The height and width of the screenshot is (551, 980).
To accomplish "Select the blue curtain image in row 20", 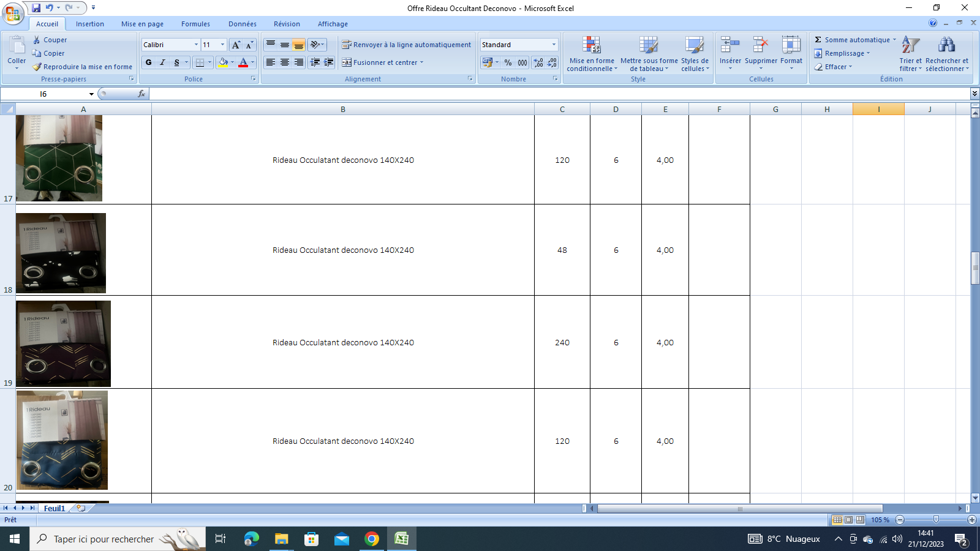I will pyautogui.click(x=62, y=440).
